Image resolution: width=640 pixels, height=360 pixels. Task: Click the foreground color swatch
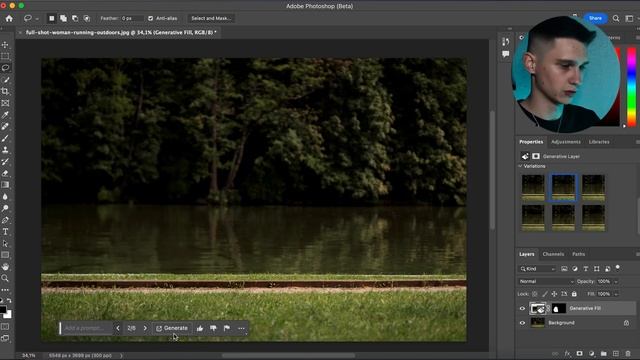point(2,309)
